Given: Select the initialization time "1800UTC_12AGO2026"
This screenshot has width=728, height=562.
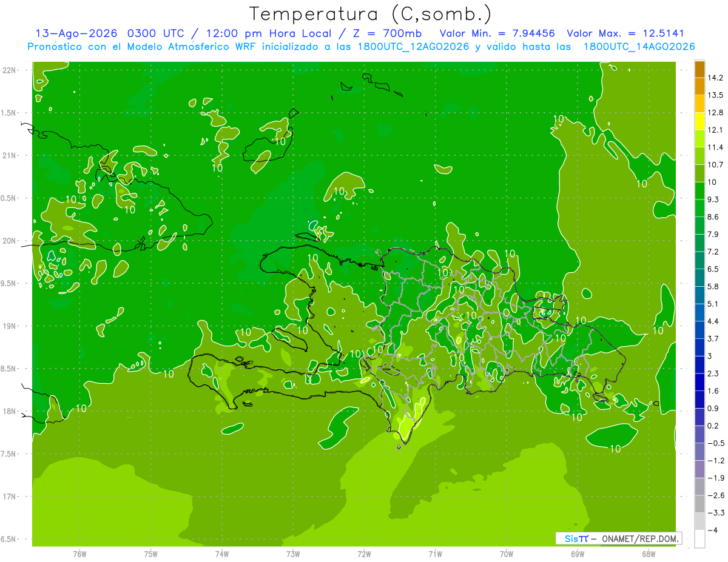Looking at the screenshot, I should point(413,47).
